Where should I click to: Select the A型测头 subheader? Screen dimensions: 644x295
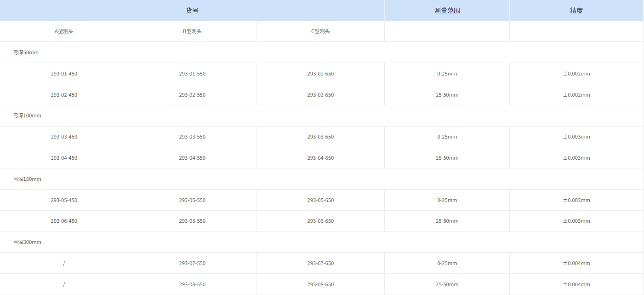(x=63, y=31)
